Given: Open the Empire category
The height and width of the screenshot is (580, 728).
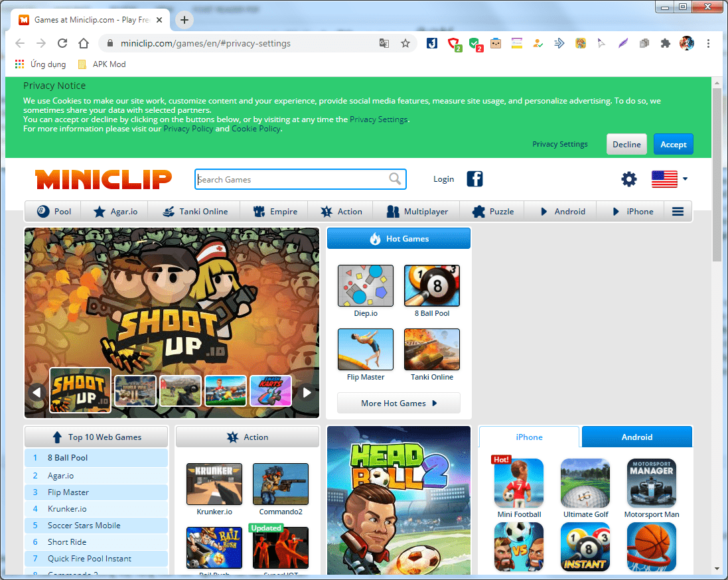Looking at the screenshot, I should click(274, 212).
